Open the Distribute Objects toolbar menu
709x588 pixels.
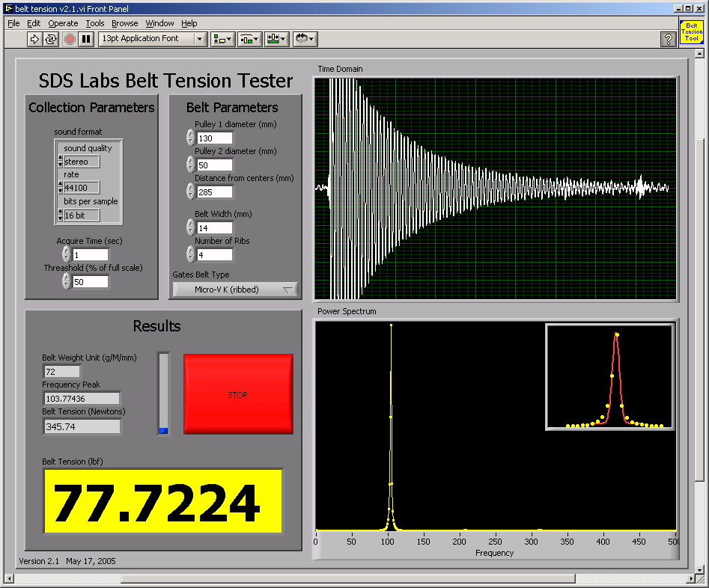[249, 39]
